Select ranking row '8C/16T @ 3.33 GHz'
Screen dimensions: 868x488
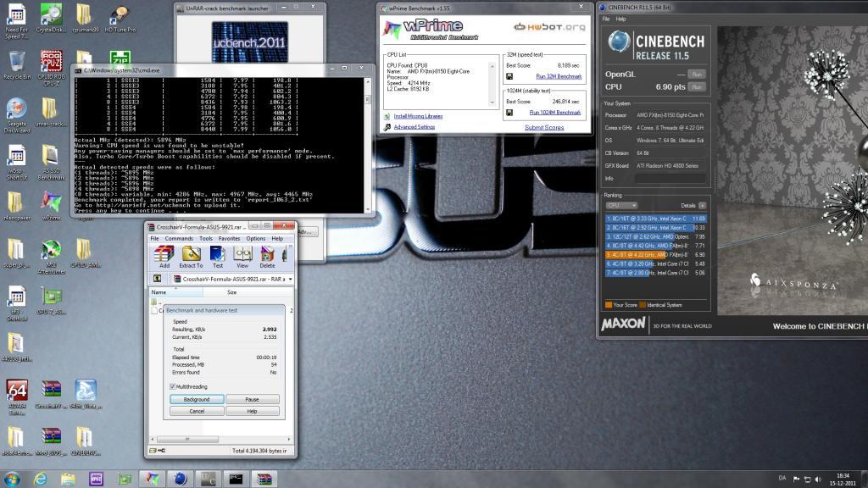[655, 219]
